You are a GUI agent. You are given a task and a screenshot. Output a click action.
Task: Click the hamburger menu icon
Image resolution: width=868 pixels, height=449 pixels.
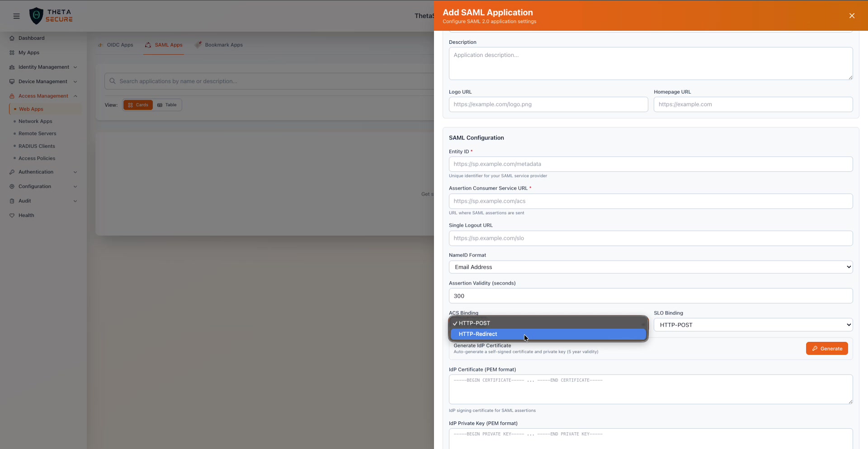point(17,16)
